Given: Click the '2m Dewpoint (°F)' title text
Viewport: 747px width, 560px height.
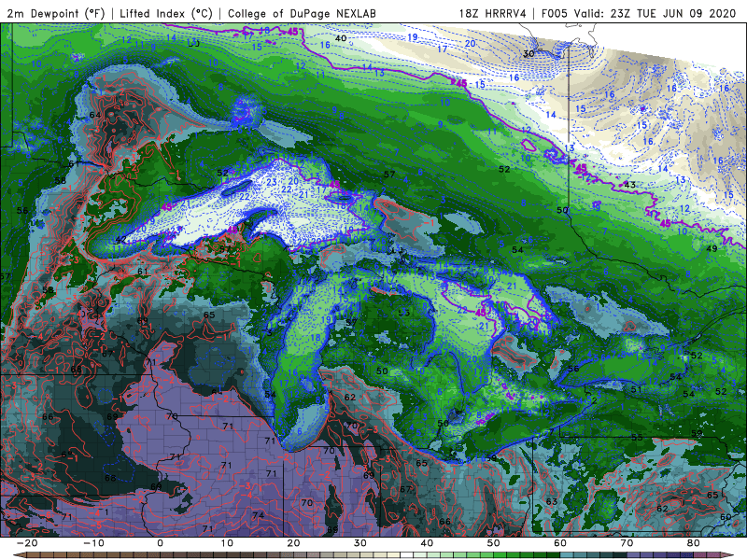Looking at the screenshot, I should pyautogui.click(x=56, y=14).
